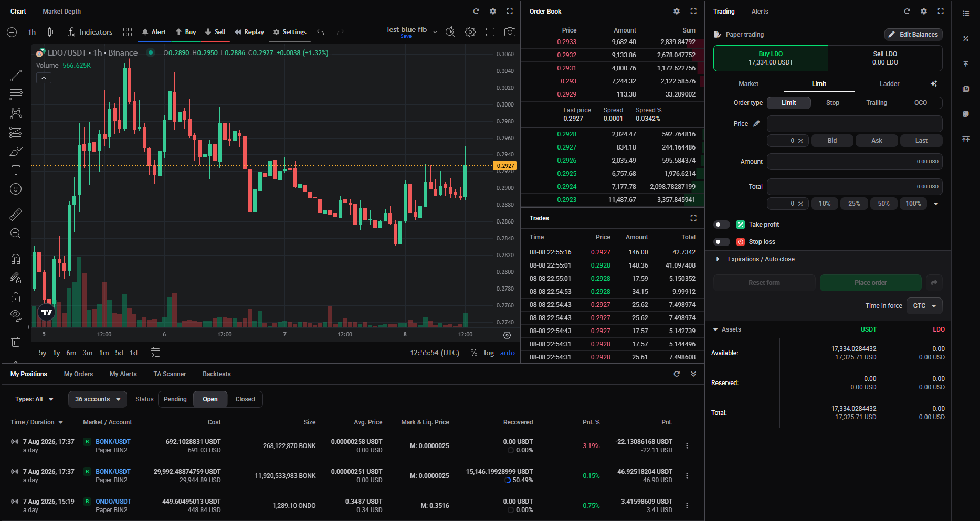980x521 pixels.
Task: Open row menu for ONDO/USDT position
Action: pos(687,505)
